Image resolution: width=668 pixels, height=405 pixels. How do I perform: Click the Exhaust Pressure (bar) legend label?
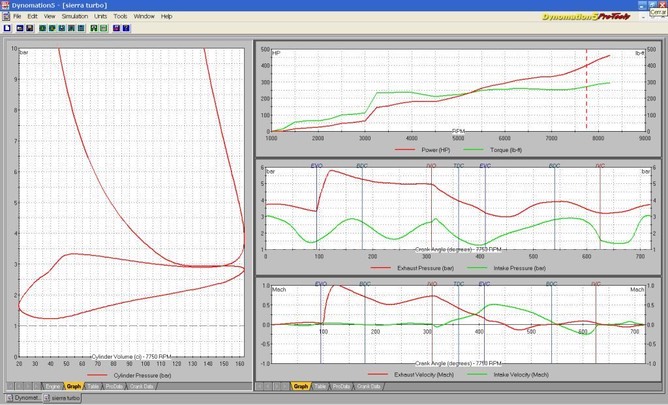[426, 268]
